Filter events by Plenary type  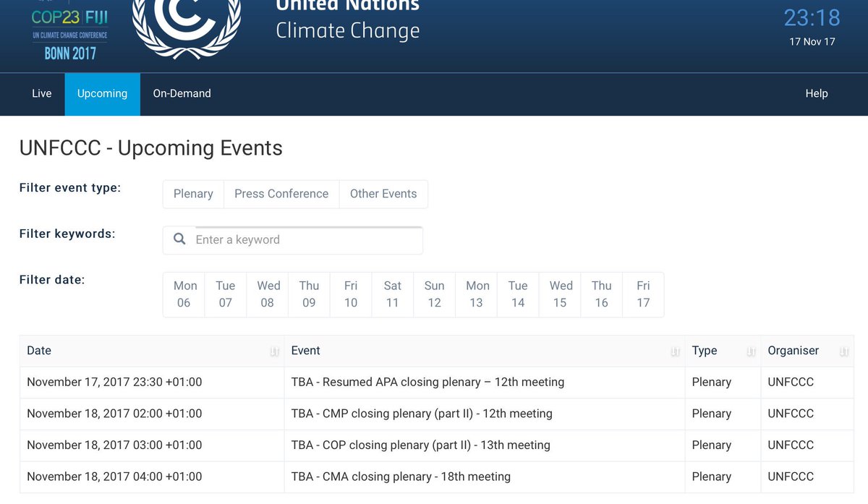click(x=193, y=194)
